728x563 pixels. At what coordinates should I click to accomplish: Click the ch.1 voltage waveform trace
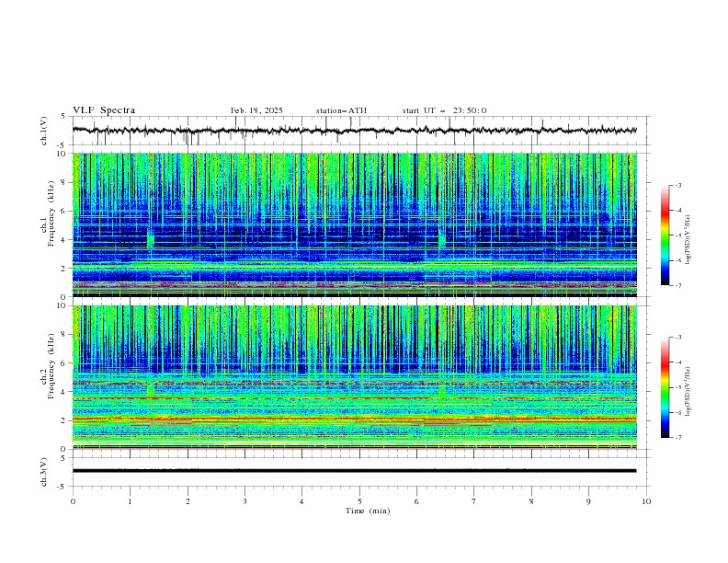[x=354, y=131]
